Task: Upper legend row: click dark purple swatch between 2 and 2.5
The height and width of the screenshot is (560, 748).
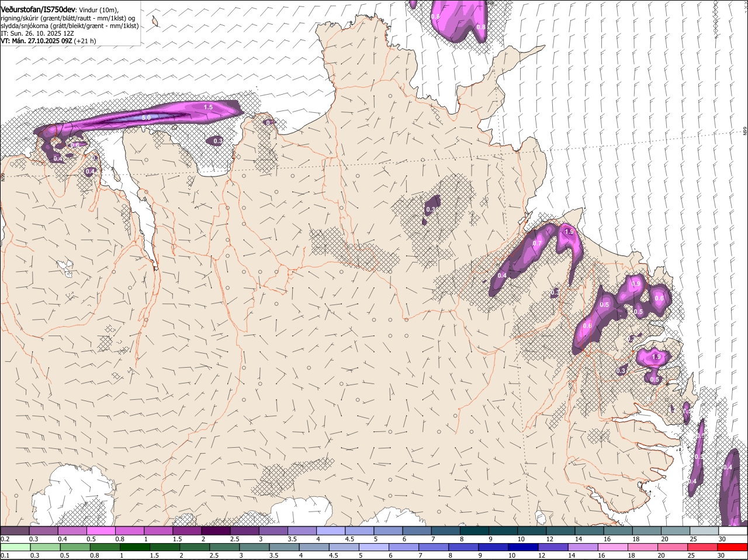Action: coord(215,530)
